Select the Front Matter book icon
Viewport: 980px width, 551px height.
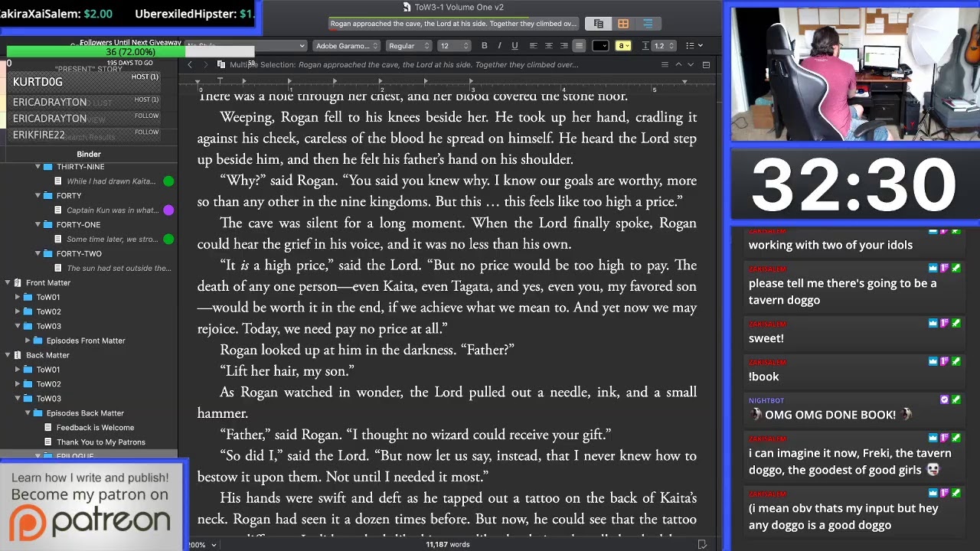coord(18,283)
